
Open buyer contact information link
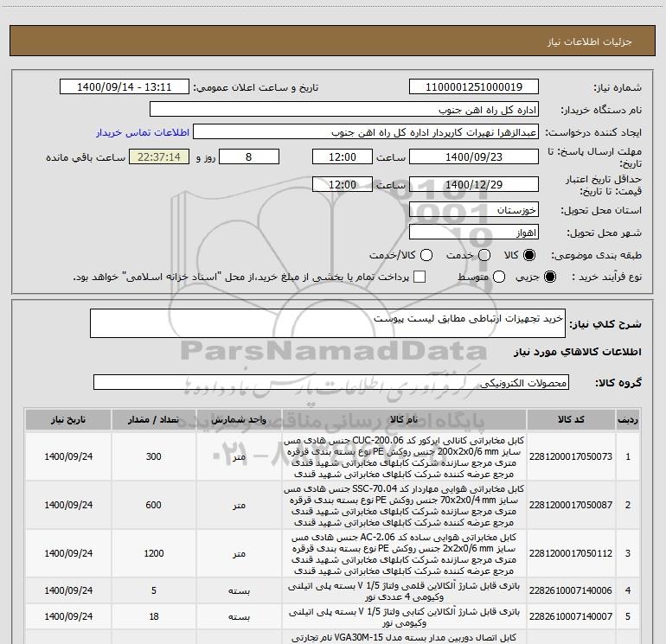tap(143, 133)
